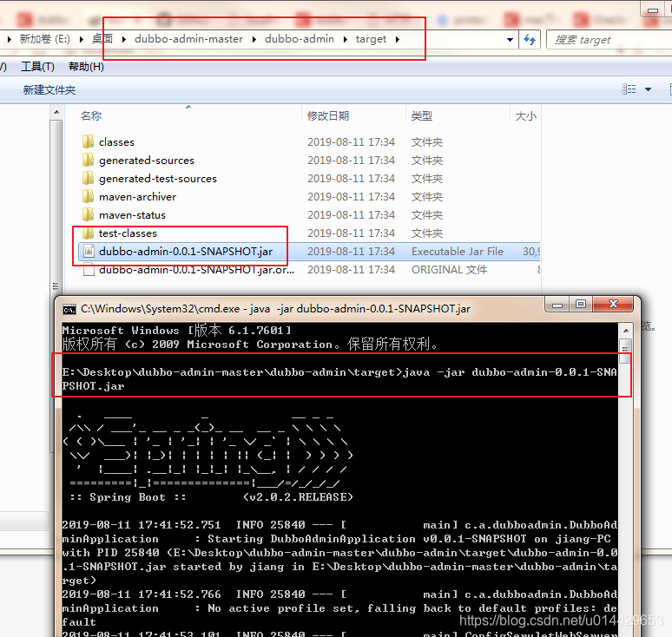Click the 新建文件夹 button
The width and height of the screenshot is (672, 637).
tap(49, 90)
